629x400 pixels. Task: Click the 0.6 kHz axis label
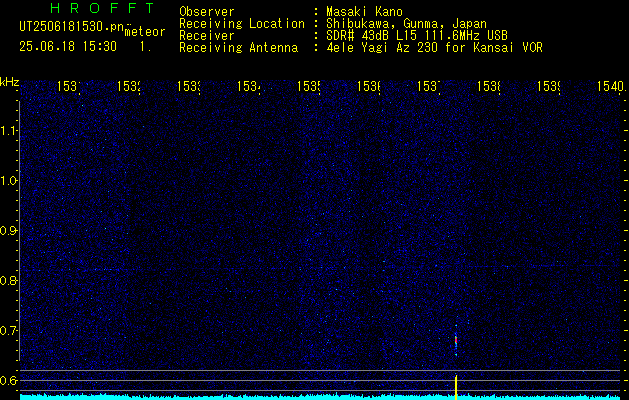point(9,380)
